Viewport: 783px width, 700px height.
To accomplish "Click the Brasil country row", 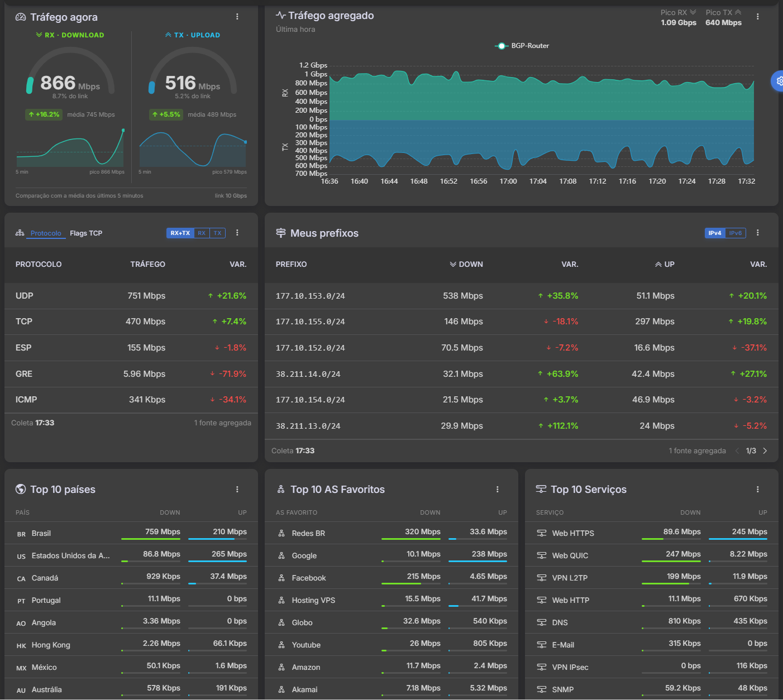I will click(131, 533).
